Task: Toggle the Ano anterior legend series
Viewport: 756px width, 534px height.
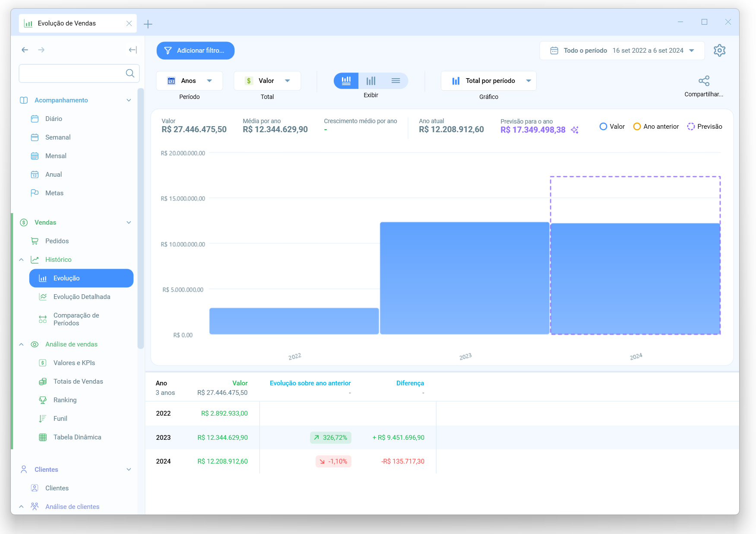Action: [x=656, y=127]
